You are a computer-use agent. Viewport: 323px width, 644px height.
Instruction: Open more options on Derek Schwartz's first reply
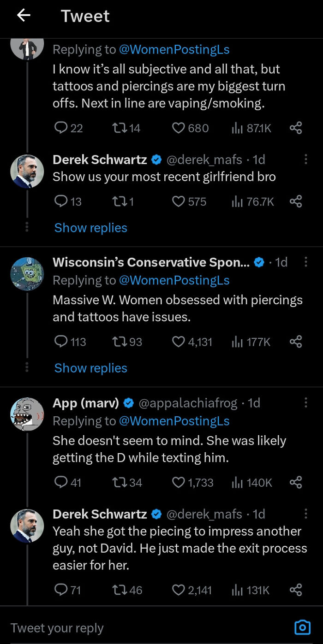click(x=306, y=159)
